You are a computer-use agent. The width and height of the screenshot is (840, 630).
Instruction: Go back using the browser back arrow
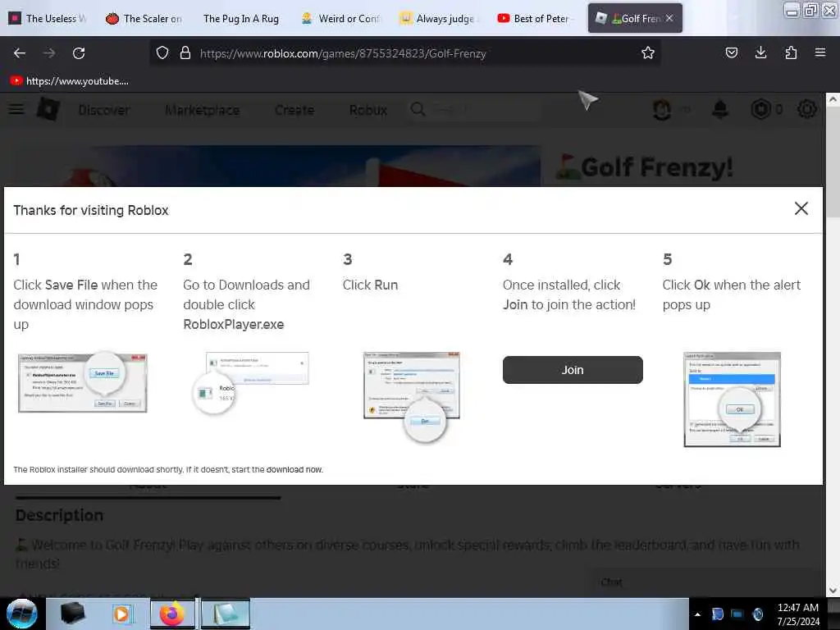pyautogui.click(x=20, y=53)
